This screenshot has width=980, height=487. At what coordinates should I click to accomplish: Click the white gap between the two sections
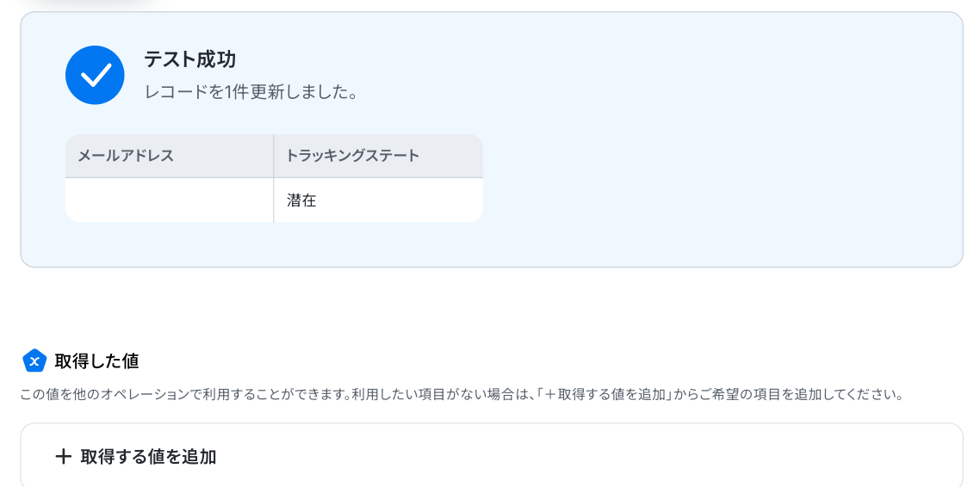(491, 305)
